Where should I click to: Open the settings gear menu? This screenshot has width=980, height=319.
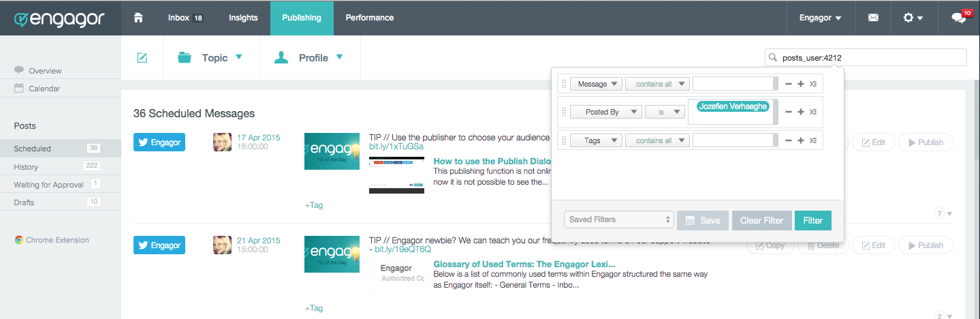[913, 18]
